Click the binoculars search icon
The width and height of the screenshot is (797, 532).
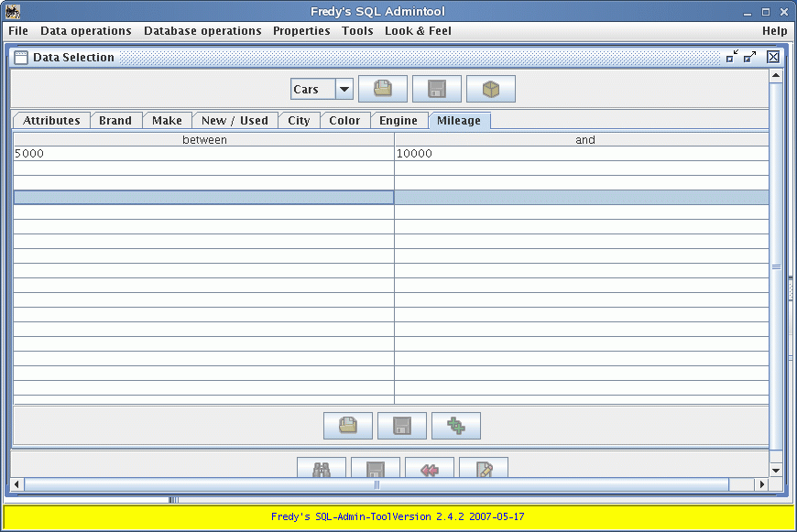pos(321,469)
